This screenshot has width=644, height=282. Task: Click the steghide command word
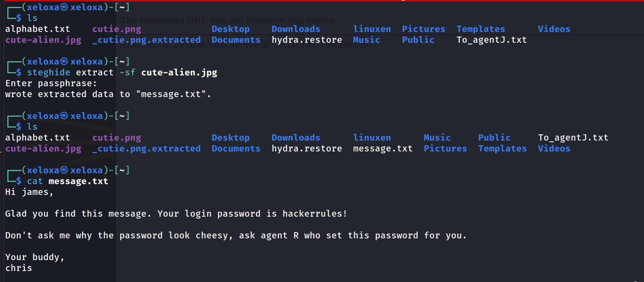[x=48, y=73]
